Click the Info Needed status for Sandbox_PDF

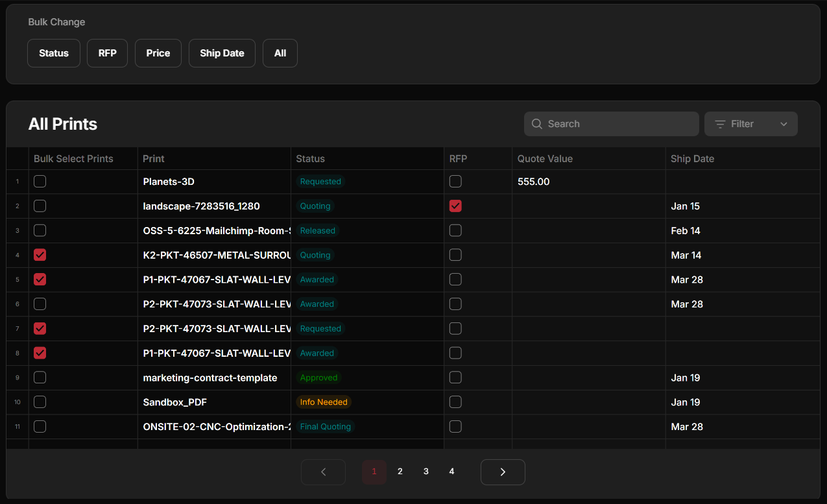point(324,402)
